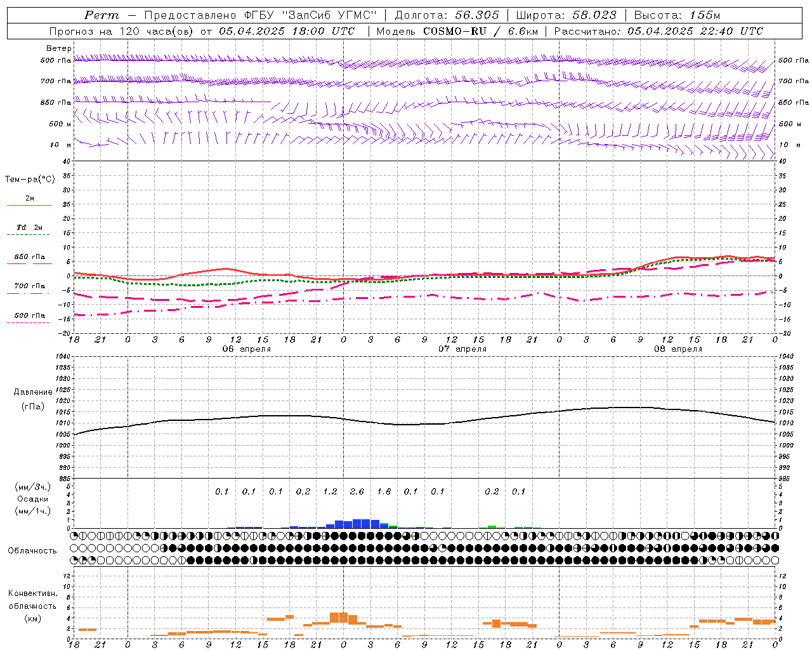The image size is (812, 650).
Task: Select the 'Давление' pressure panel label
Action: pyautogui.click(x=32, y=392)
